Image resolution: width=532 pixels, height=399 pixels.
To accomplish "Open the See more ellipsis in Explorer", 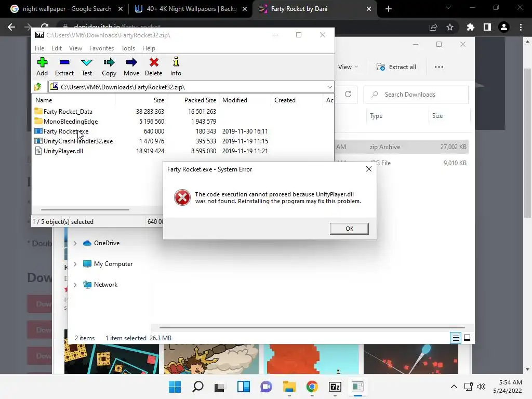I will [438, 67].
